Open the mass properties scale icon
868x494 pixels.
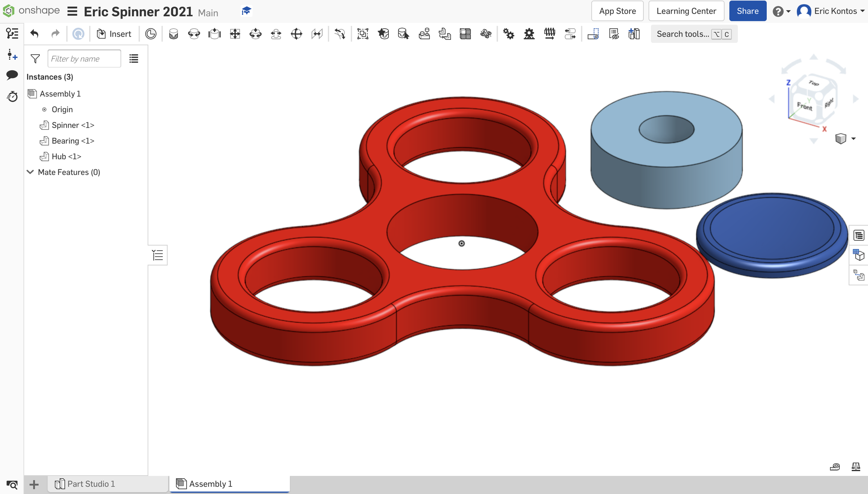[x=856, y=467]
